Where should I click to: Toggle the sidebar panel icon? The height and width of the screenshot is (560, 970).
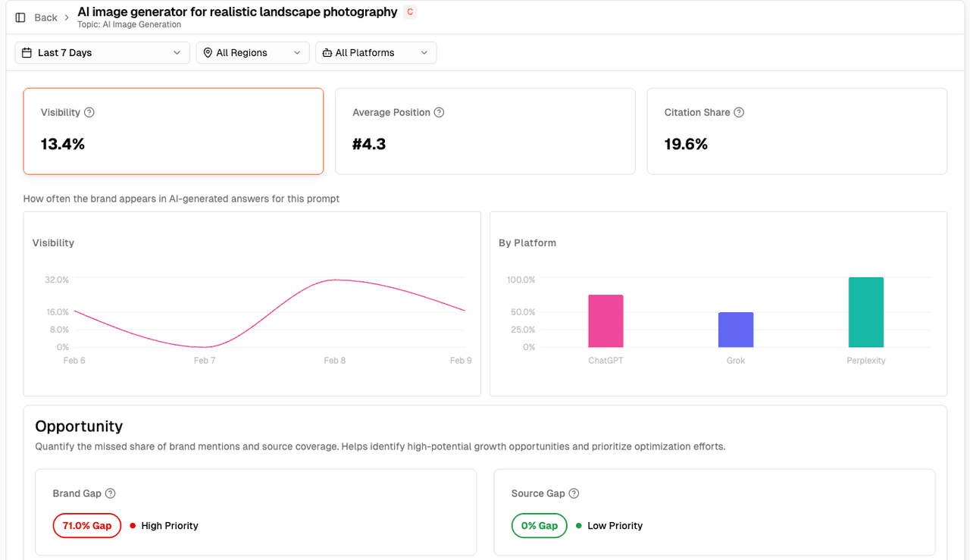(x=20, y=17)
